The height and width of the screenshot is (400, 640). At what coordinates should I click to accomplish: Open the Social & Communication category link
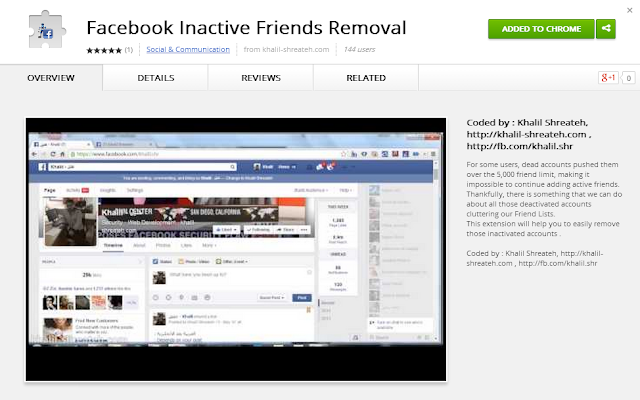pos(188,49)
